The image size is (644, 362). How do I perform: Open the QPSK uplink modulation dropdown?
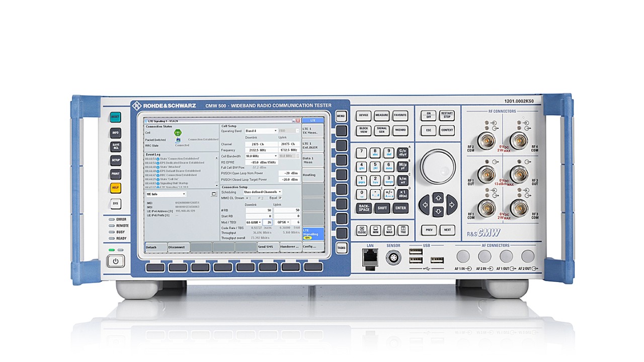[282, 222]
